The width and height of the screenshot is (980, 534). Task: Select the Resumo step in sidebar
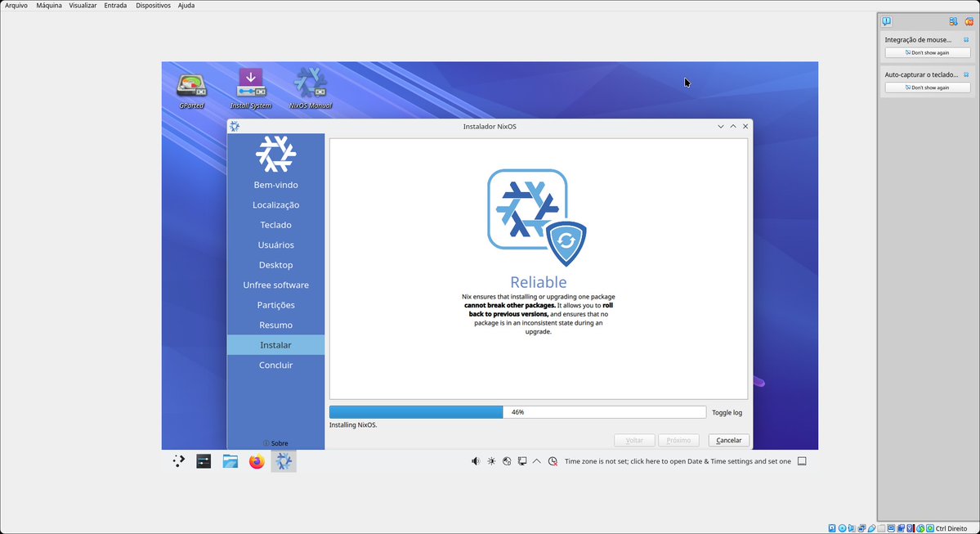(275, 325)
